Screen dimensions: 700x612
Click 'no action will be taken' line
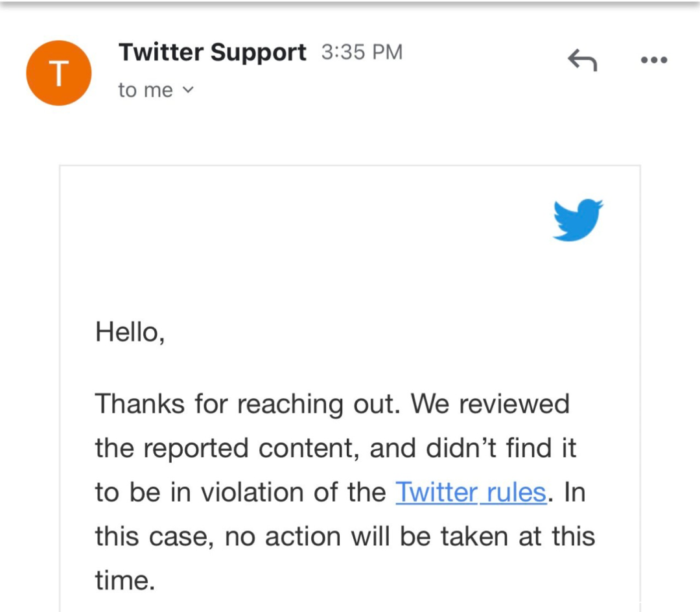tap(366, 536)
